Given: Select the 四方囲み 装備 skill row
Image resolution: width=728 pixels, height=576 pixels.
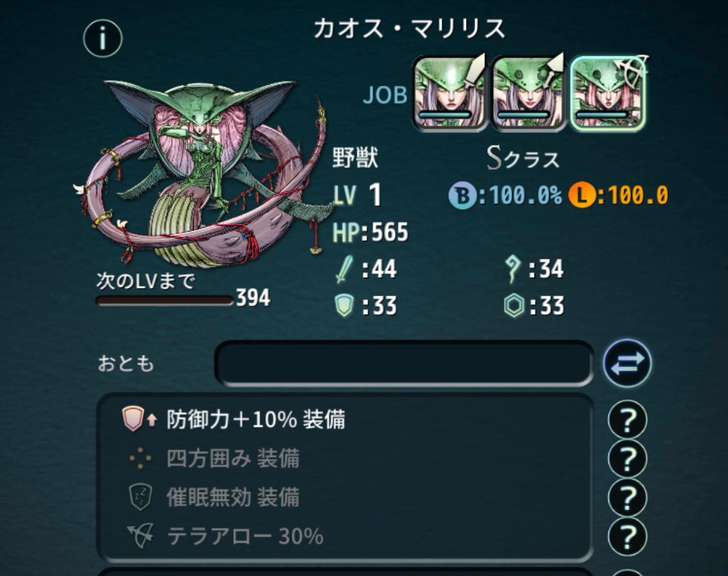Looking at the screenshot, I should pos(345,459).
